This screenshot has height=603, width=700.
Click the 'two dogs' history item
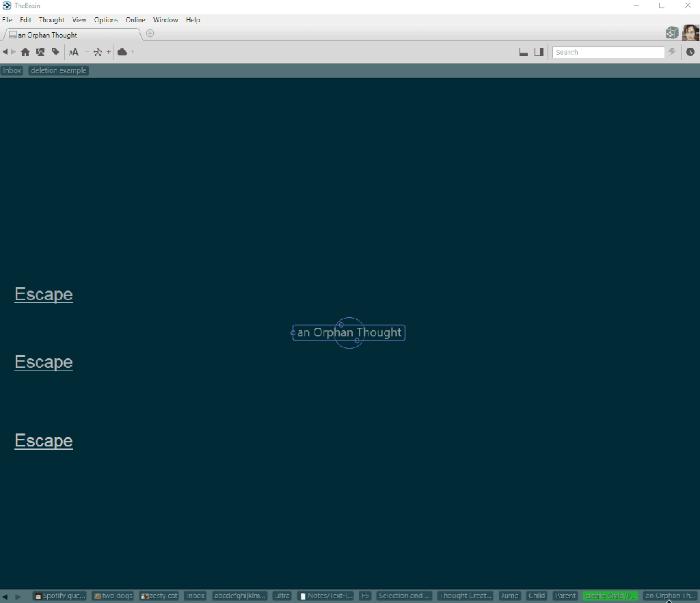113,595
